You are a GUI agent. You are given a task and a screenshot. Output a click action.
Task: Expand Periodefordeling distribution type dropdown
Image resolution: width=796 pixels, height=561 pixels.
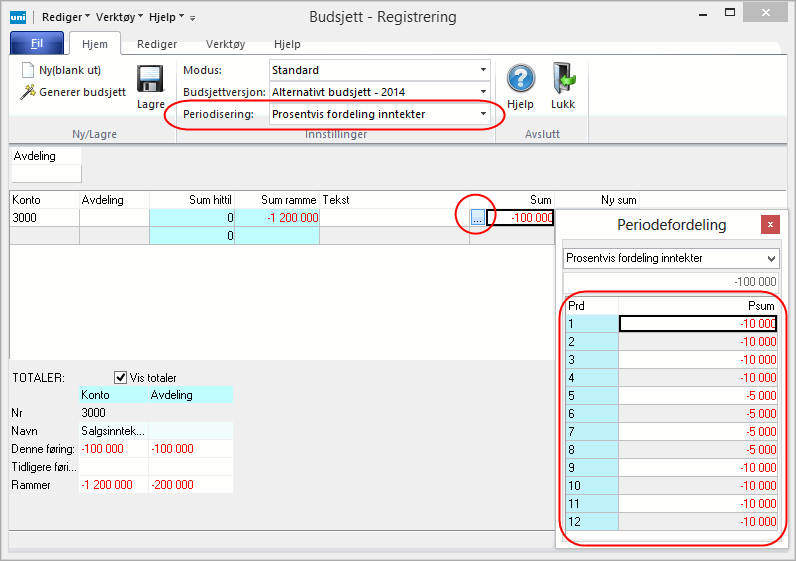click(x=770, y=258)
